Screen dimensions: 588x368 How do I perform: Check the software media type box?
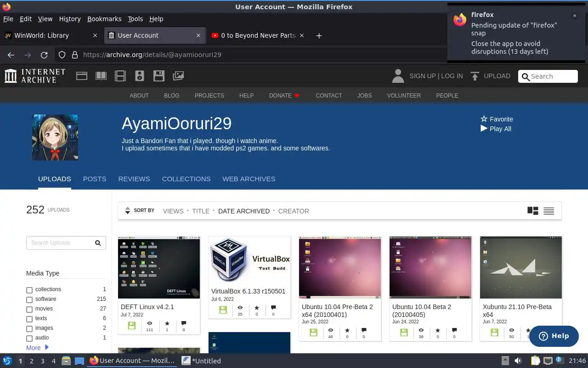click(29, 299)
